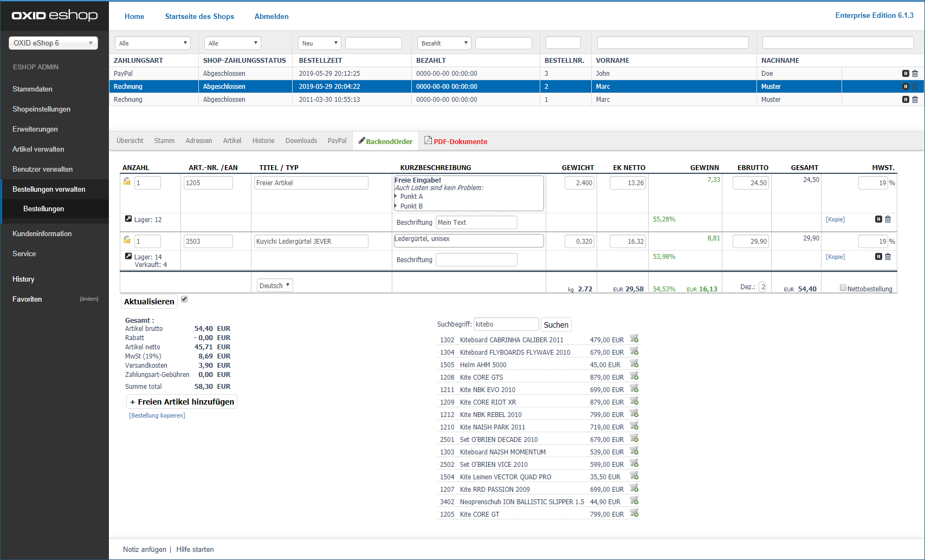Image resolution: width=925 pixels, height=560 pixels.
Task: Delete order number 1 using trash icon
Action: point(915,100)
